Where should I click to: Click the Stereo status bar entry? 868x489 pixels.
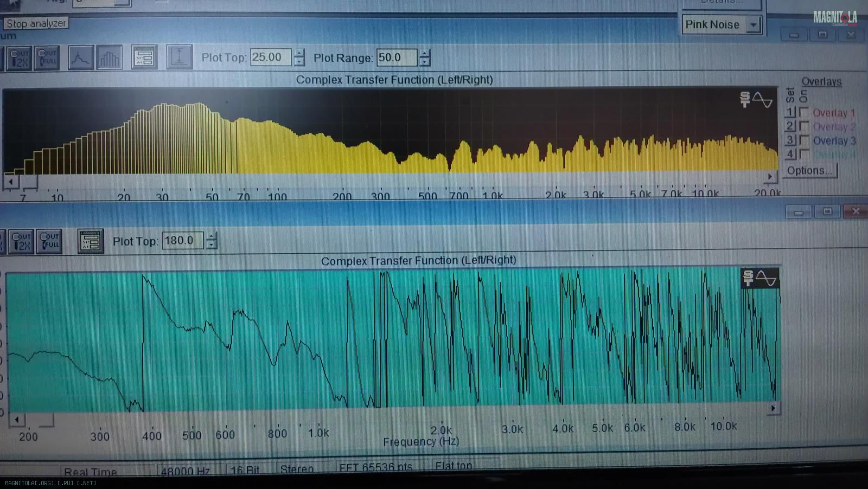pyautogui.click(x=297, y=468)
